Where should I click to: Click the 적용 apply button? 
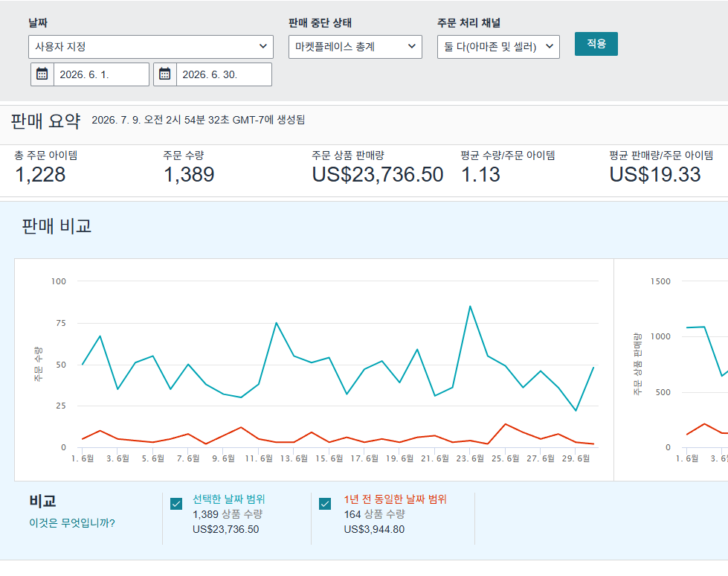coord(596,44)
